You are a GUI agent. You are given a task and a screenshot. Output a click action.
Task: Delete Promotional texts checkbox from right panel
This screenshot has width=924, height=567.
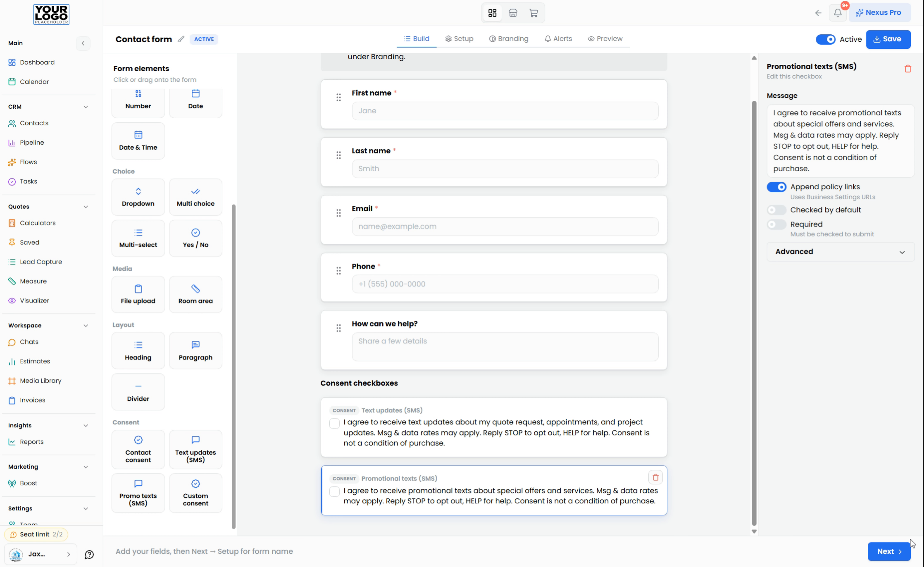[x=908, y=69]
